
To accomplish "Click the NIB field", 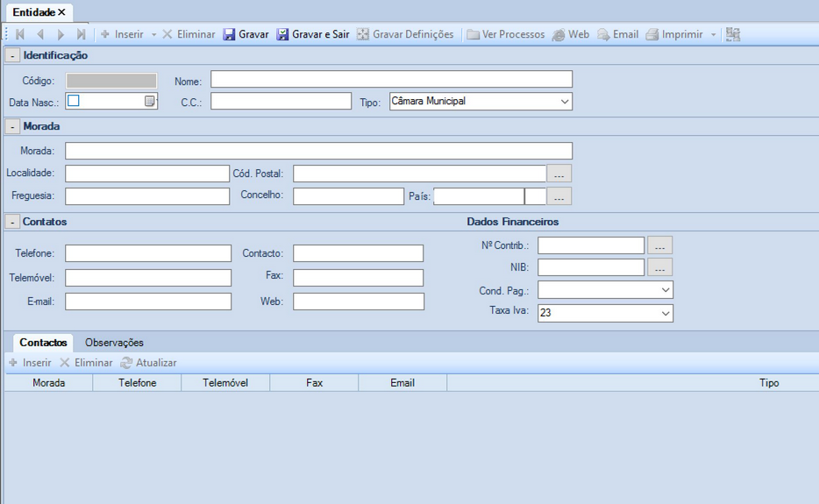I will click(x=591, y=267).
